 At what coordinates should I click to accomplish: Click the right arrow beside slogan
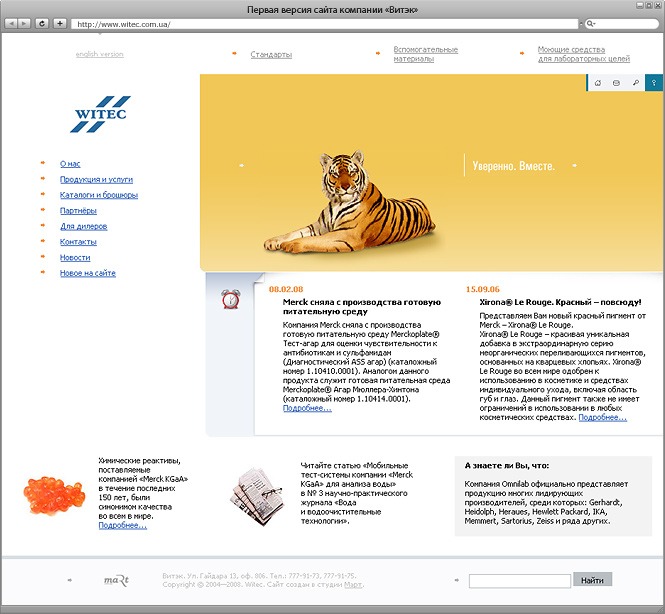click(x=574, y=165)
